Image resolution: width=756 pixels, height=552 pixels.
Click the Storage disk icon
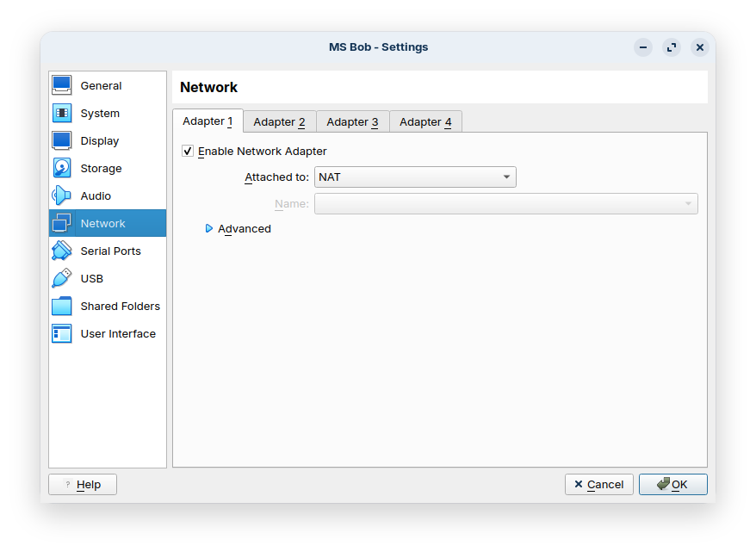point(62,168)
